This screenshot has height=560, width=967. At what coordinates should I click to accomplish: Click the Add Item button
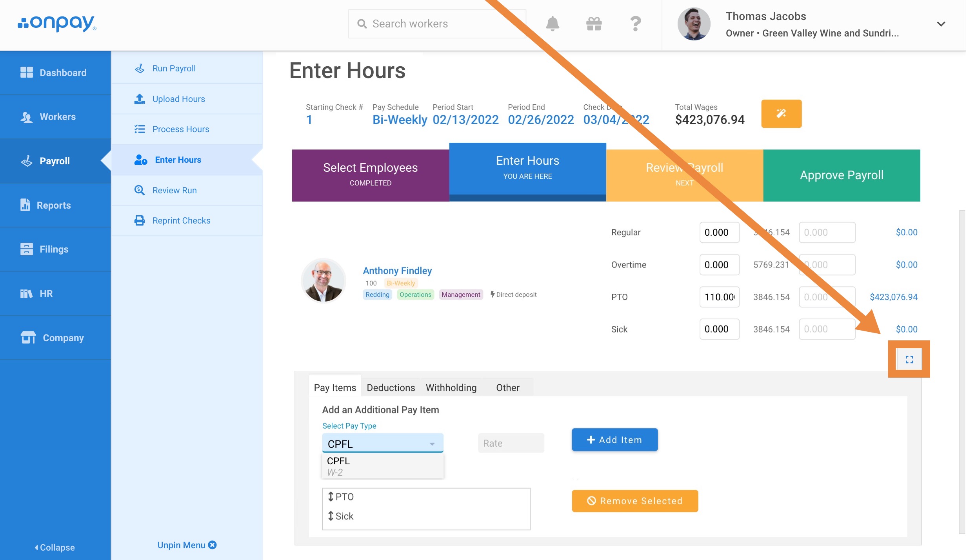[x=614, y=440]
